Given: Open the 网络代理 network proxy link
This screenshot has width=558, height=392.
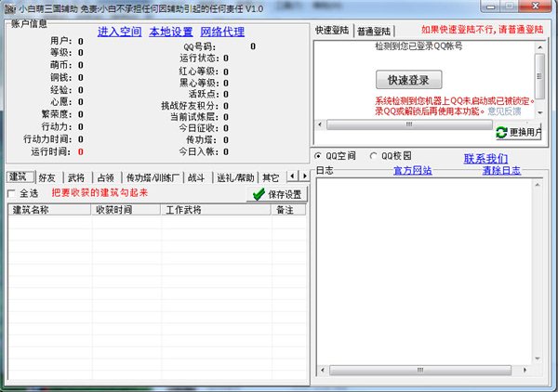Looking at the screenshot, I should 222,32.
